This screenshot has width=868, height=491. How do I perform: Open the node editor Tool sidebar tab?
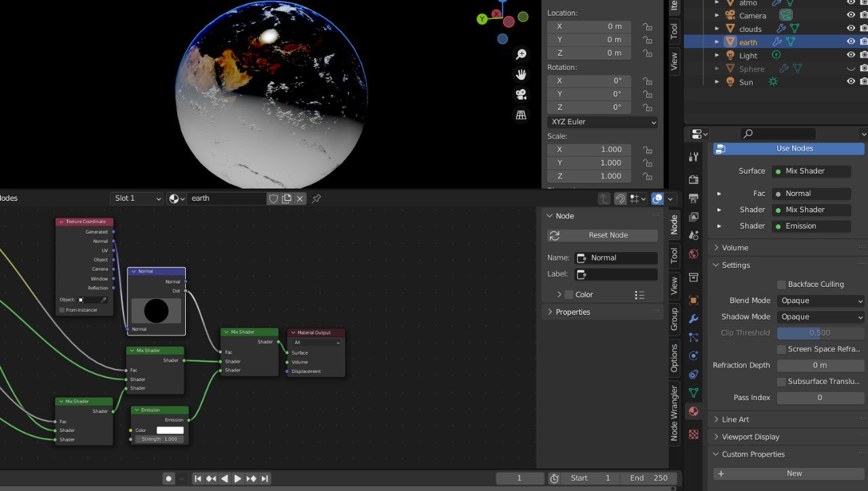pyautogui.click(x=674, y=255)
